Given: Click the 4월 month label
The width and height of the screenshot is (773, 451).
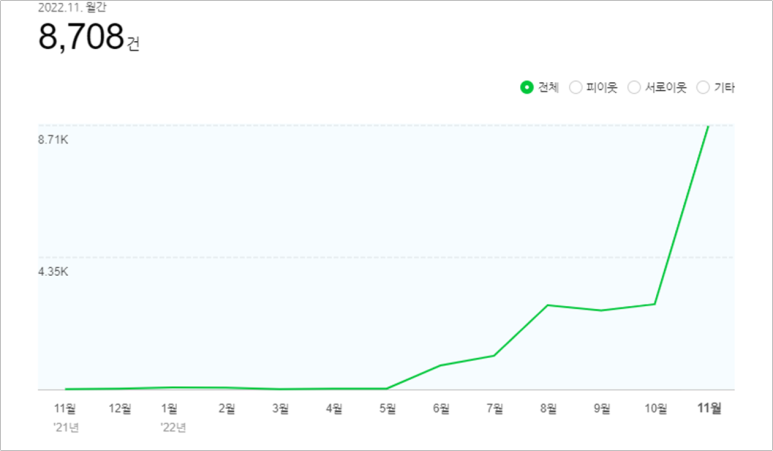Looking at the screenshot, I should coord(334,409).
